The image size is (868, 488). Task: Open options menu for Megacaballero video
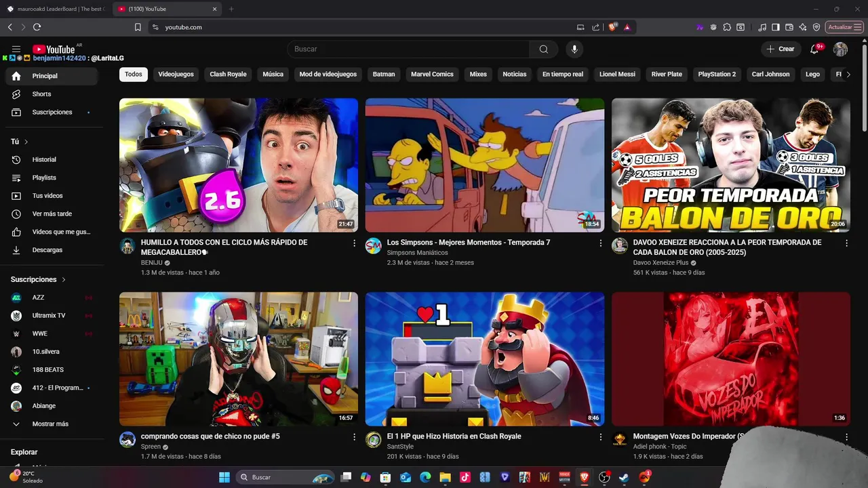pyautogui.click(x=354, y=243)
